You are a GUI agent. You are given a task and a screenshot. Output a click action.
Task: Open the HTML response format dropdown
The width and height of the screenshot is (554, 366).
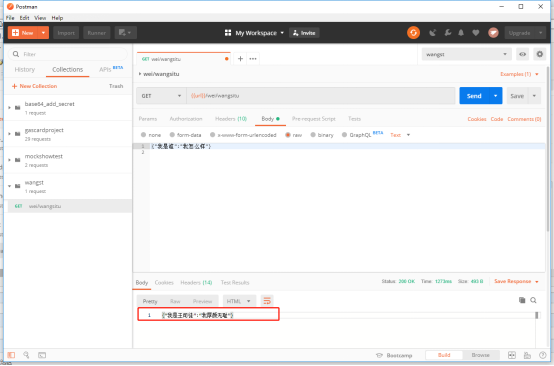pyautogui.click(x=239, y=301)
